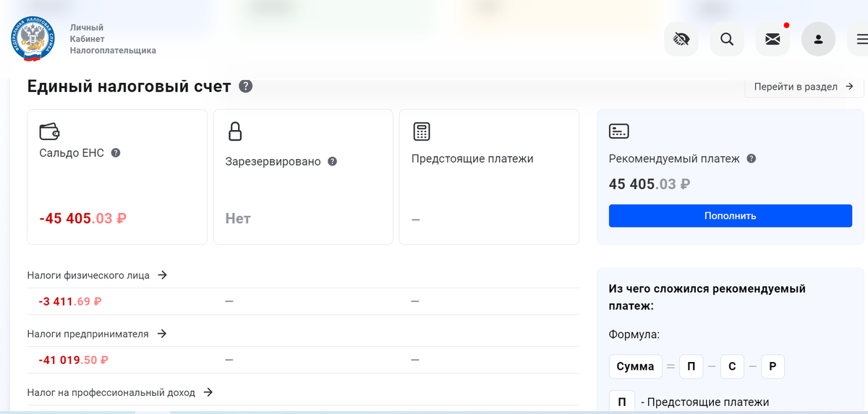Open the hamburger menu icon
This screenshot has height=414, width=868.
pyautogui.click(x=859, y=39)
